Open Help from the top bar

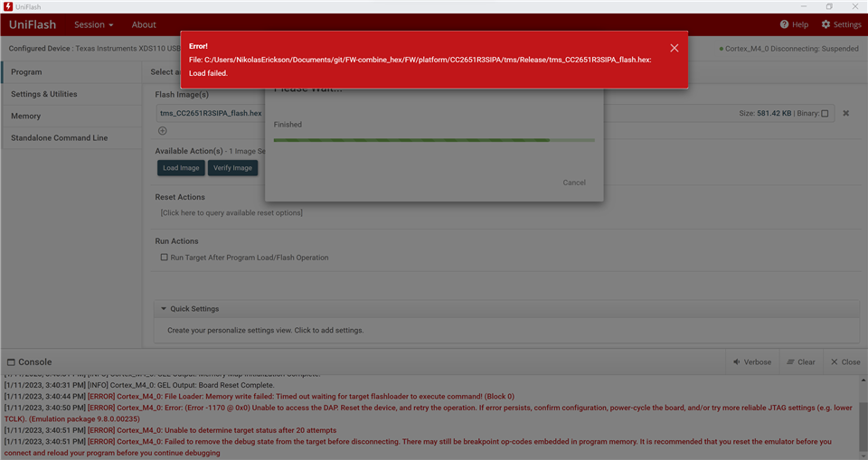(x=794, y=24)
